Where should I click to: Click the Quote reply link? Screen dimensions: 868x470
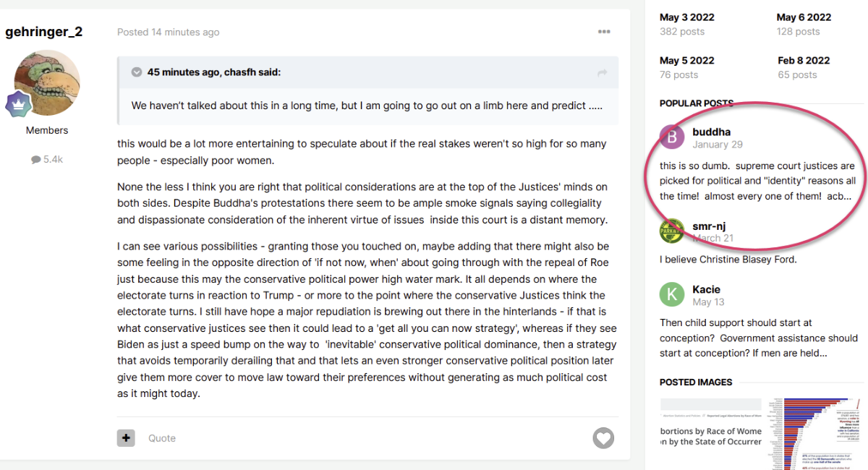pos(162,438)
